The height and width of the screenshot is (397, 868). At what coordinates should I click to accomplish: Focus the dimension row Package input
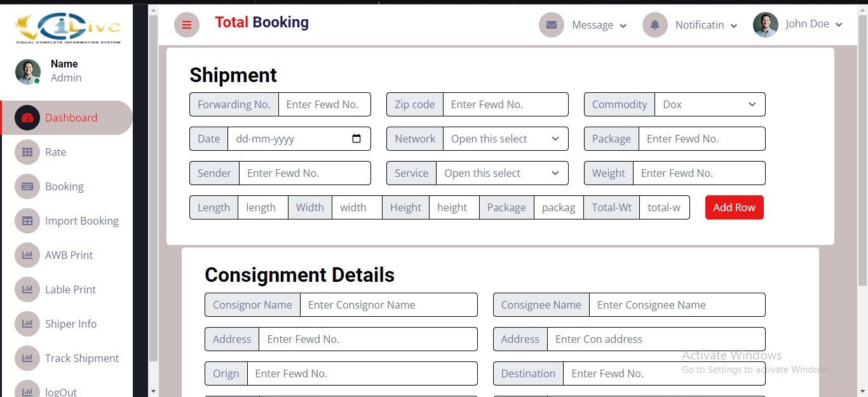(559, 207)
